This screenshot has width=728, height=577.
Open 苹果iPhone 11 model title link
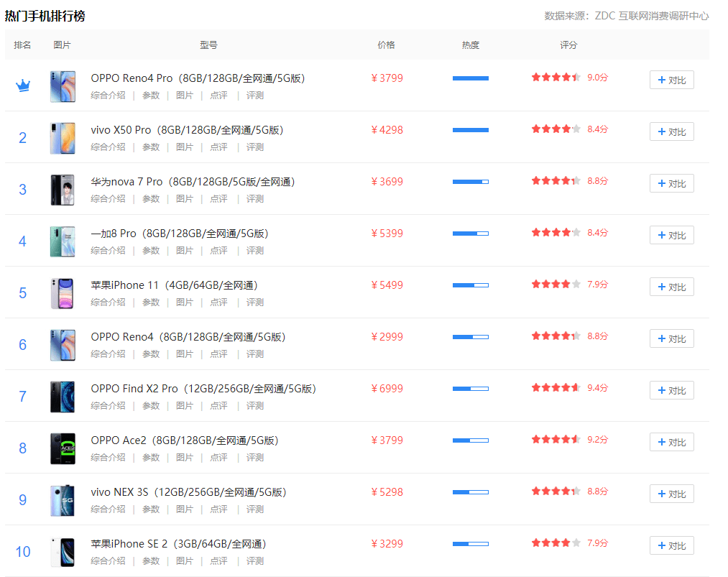tap(174, 285)
